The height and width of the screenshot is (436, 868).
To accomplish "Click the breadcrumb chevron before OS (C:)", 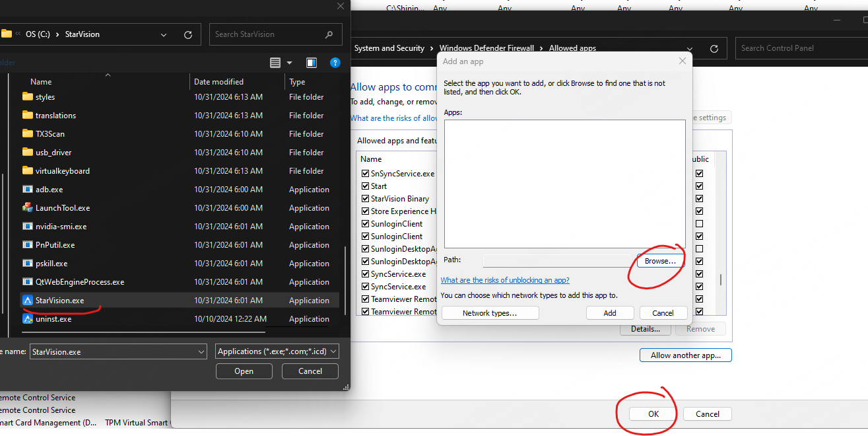I will pyautogui.click(x=18, y=34).
